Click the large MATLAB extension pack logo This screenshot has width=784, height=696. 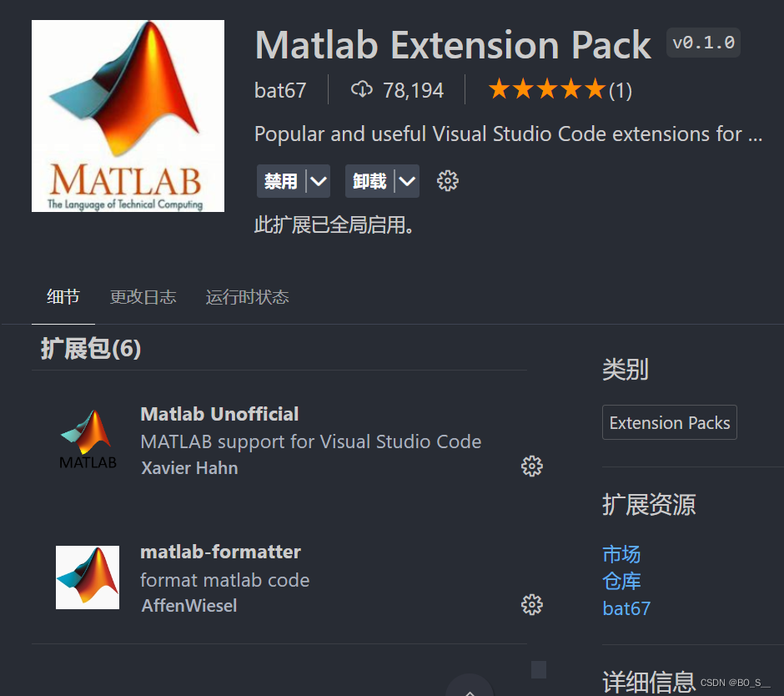[128, 116]
